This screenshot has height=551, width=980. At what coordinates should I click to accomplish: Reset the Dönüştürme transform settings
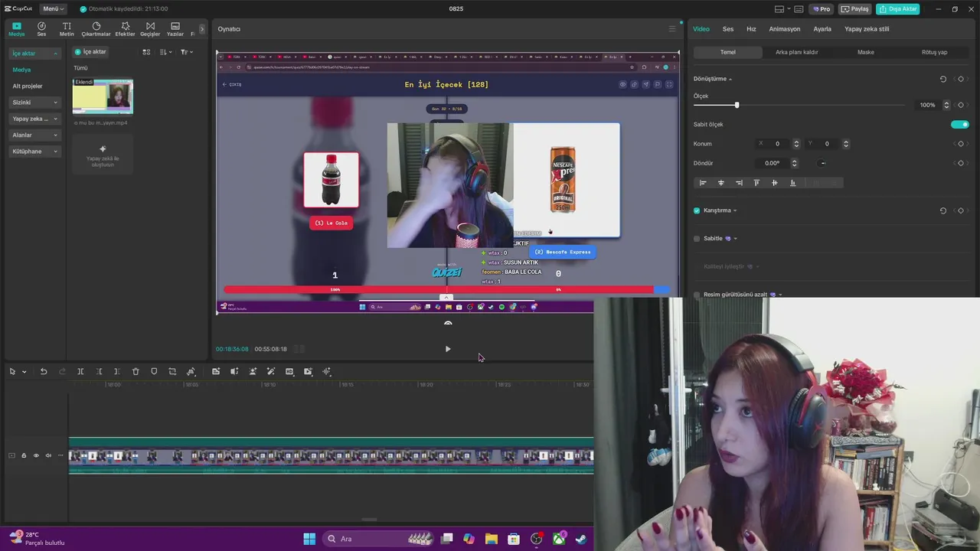[942, 79]
